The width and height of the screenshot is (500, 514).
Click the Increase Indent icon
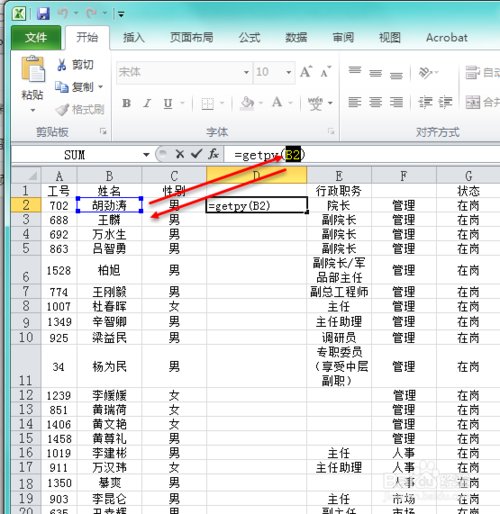[446, 102]
